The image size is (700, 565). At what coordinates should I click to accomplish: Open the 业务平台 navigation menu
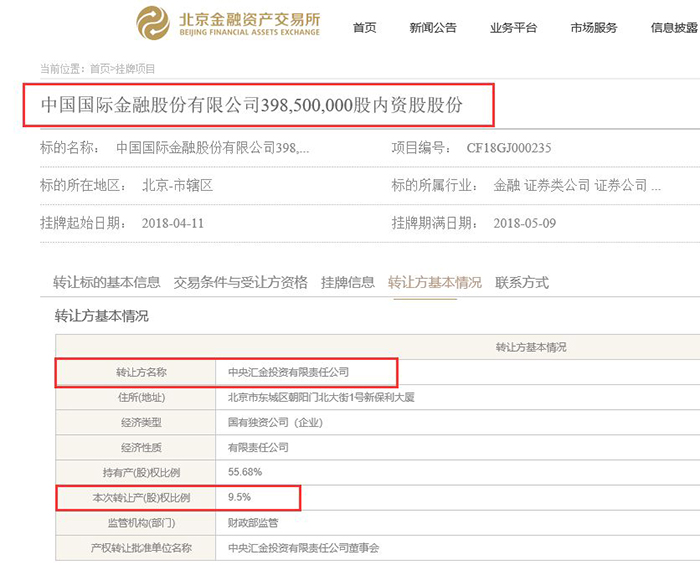(513, 28)
